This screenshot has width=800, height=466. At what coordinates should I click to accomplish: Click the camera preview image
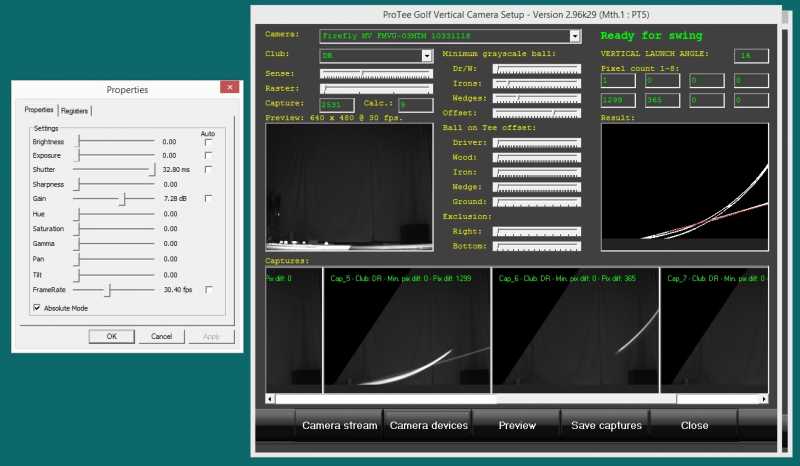tap(349, 187)
